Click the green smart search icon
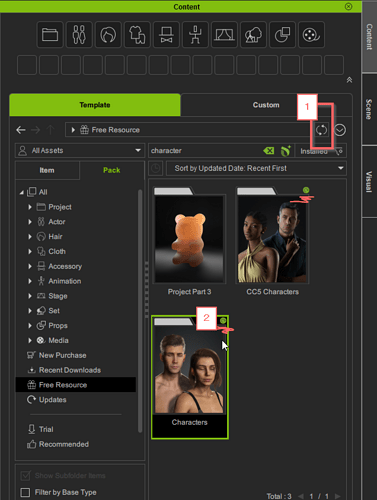 tap(286, 151)
